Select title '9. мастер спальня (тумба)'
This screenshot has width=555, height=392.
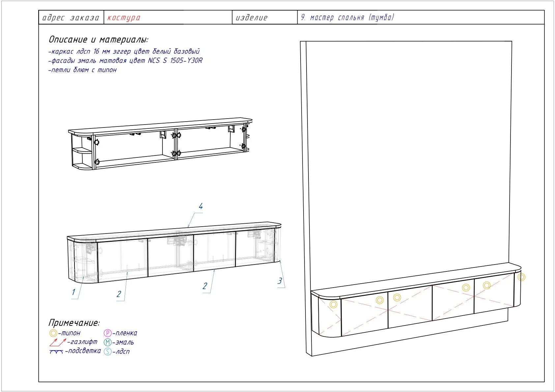[347, 17]
